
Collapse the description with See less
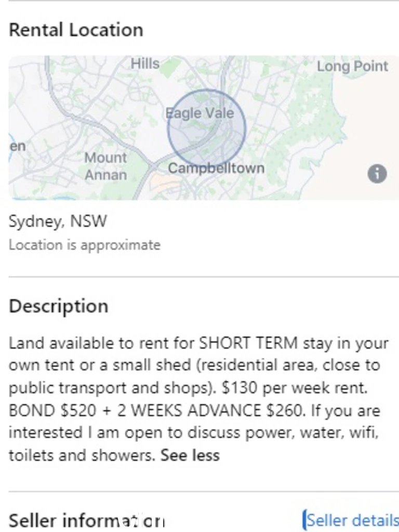click(190, 455)
